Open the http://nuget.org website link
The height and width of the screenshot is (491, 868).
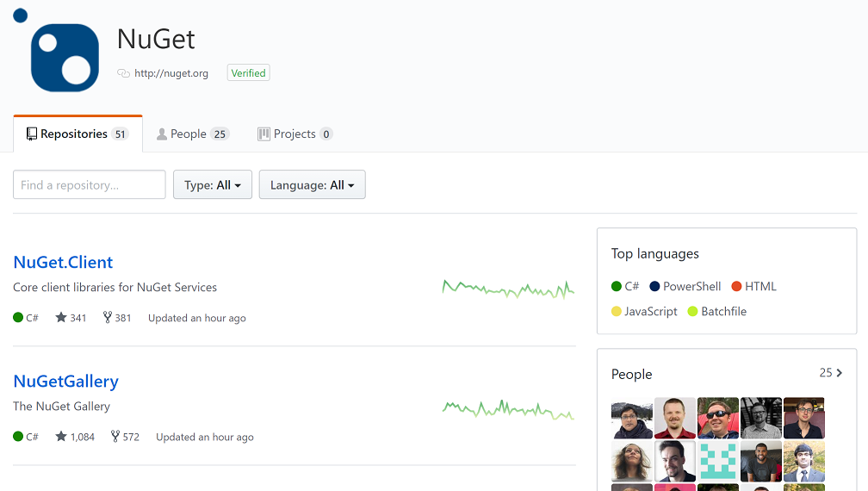pyautogui.click(x=171, y=73)
